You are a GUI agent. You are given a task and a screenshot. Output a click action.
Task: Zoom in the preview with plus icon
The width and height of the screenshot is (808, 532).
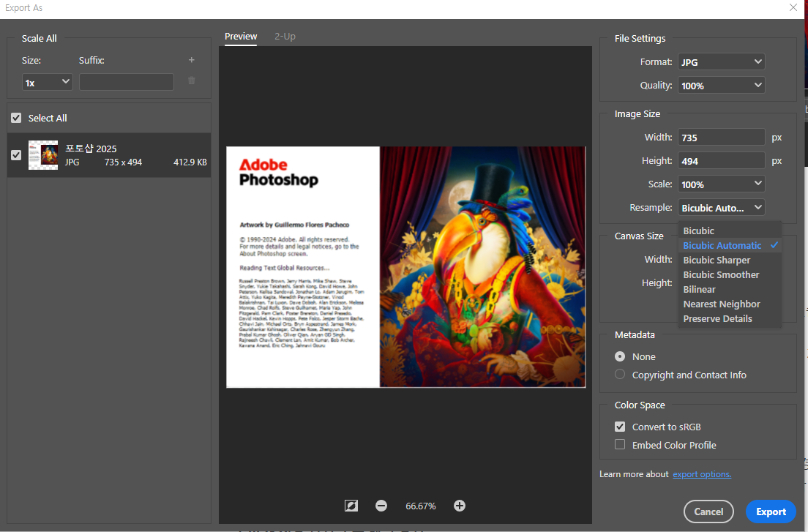click(x=460, y=506)
